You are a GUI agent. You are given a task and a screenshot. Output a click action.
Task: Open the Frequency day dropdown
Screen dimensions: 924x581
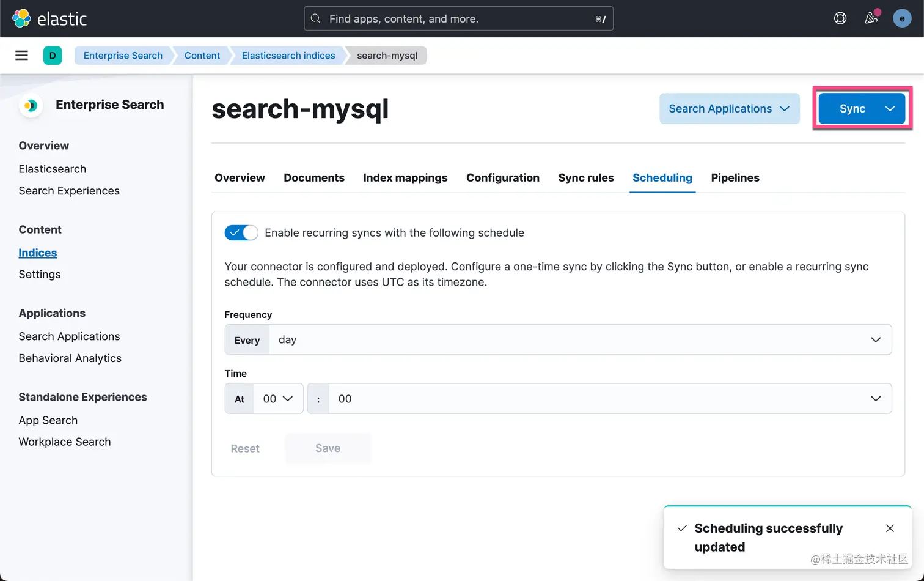tap(580, 339)
